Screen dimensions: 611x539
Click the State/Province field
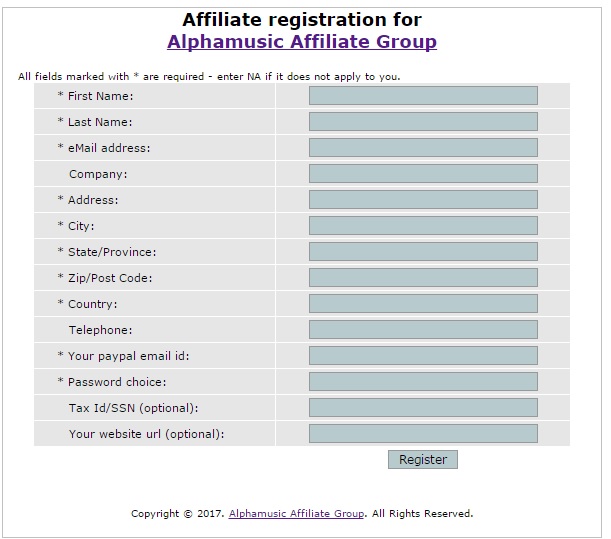click(x=423, y=252)
